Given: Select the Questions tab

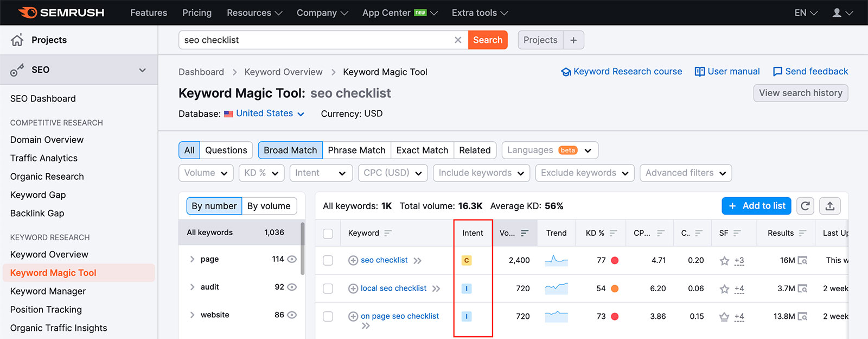Looking at the screenshot, I should 226,150.
